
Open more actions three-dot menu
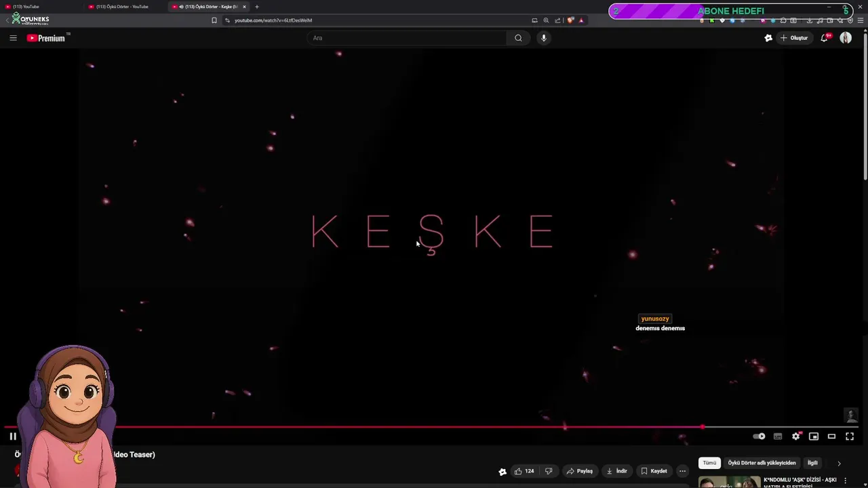pos(682,471)
